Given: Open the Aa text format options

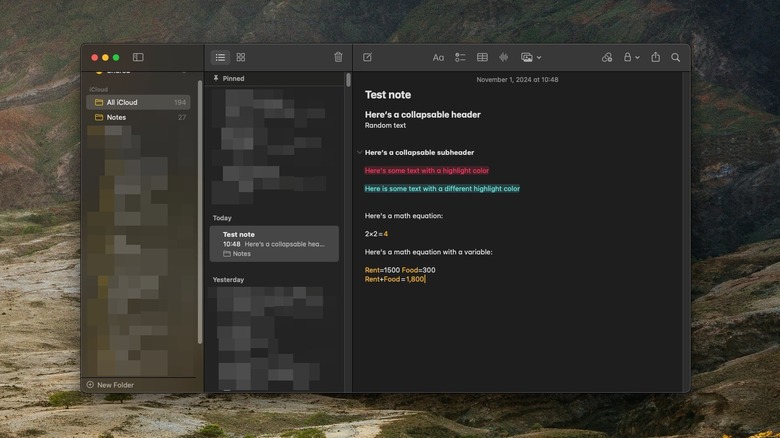Looking at the screenshot, I should (x=438, y=57).
